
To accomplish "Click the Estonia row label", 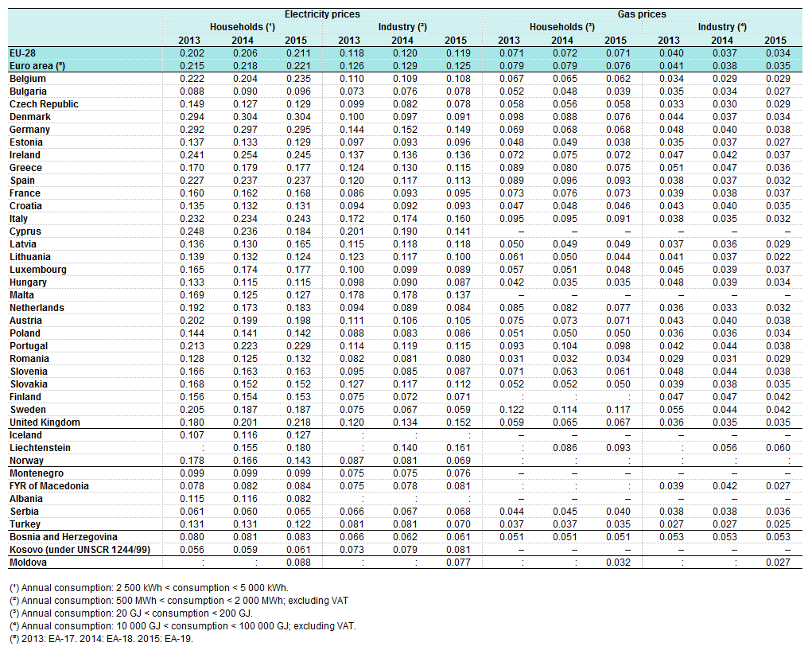I will coord(26,142).
